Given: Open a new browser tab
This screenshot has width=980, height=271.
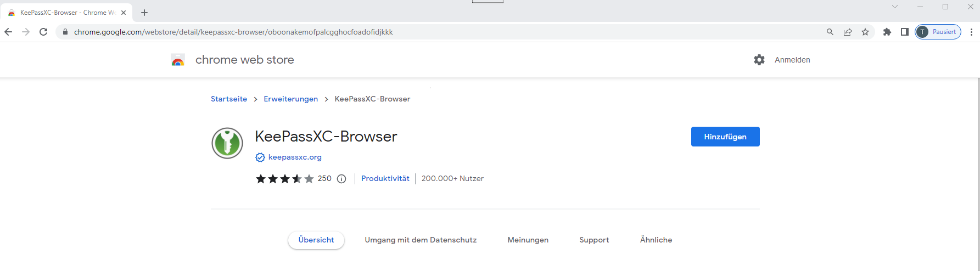Looking at the screenshot, I should (x=144, y=13).
